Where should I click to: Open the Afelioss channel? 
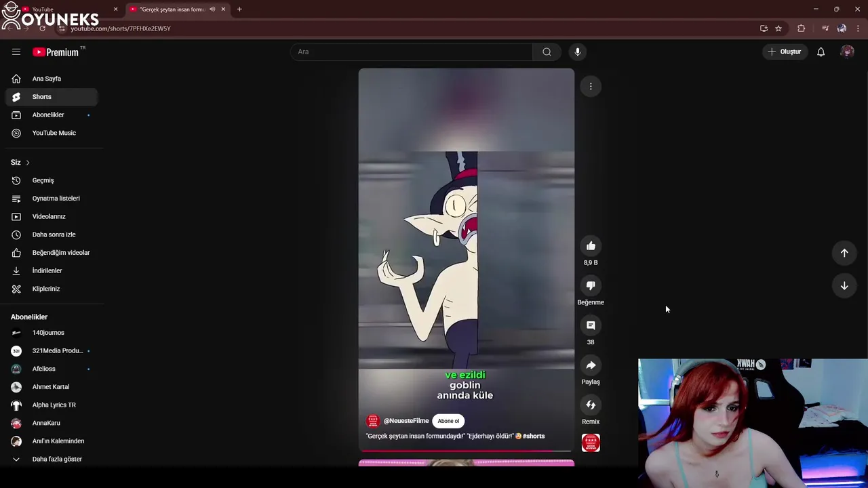click(x=52, y=369)
